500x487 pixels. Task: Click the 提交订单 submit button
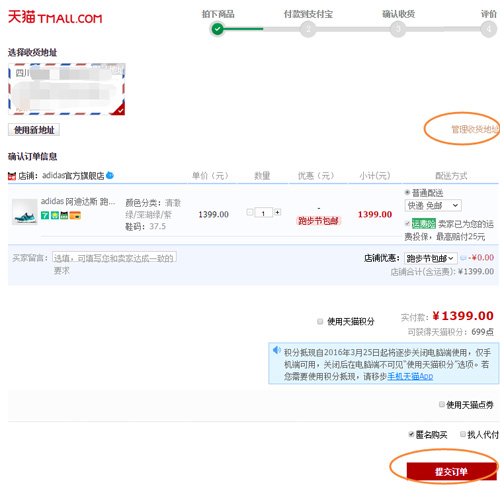click(451, 471)
